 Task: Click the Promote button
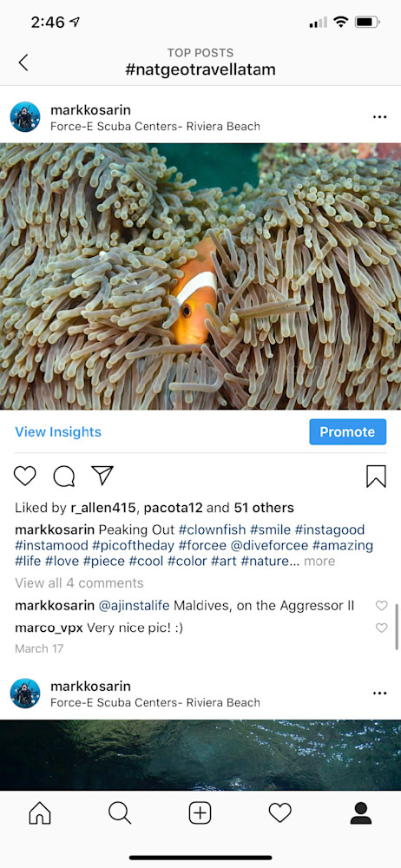tap(348, 431)
